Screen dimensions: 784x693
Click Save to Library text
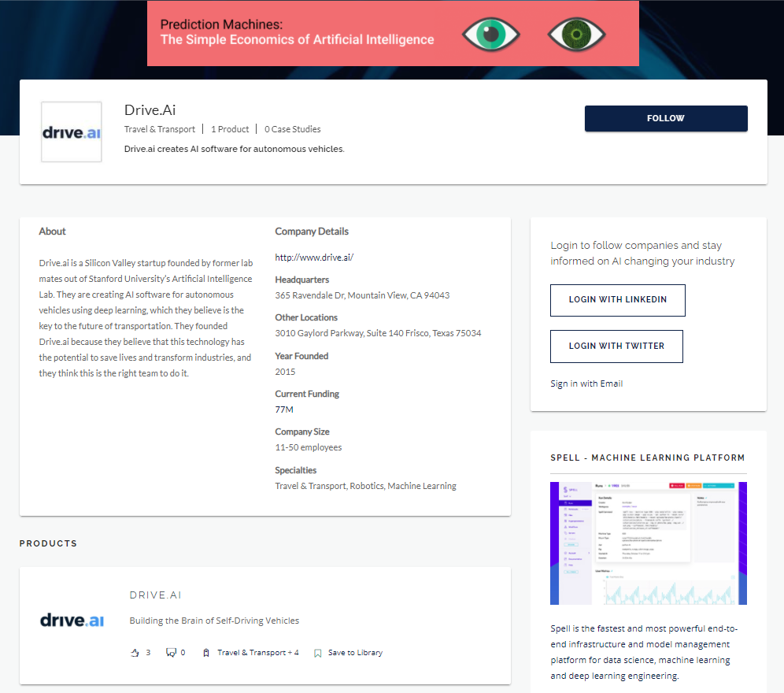355,653
